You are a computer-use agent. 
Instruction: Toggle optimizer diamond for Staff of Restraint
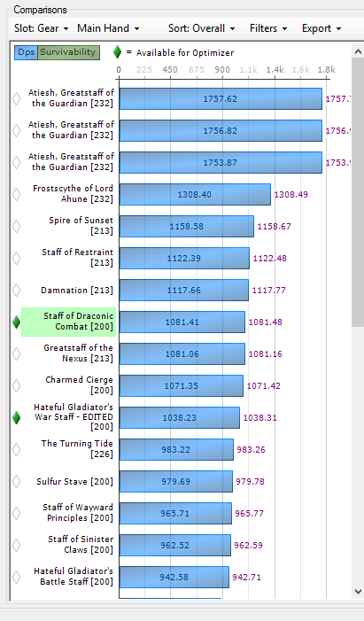16,258
